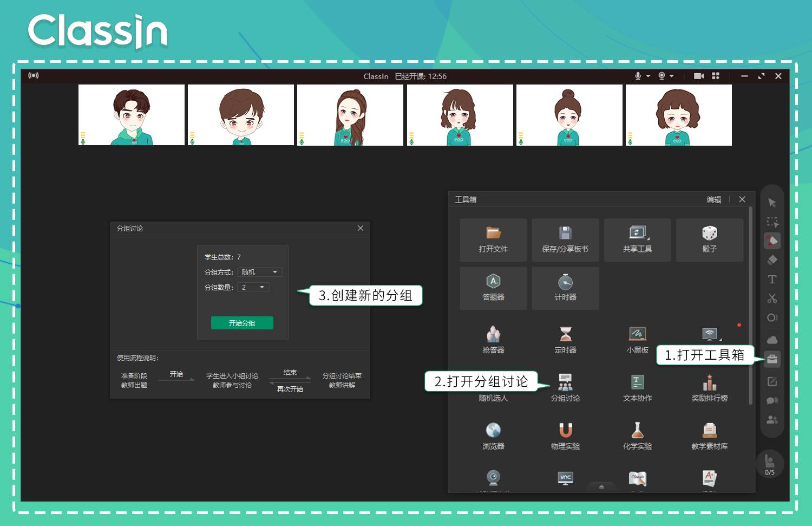Click the webcam tool icon in toolbox bottom row
Image resolution: width=812 pixels, height=526 pixels.
pyautogui.click(x=493, y=478)
